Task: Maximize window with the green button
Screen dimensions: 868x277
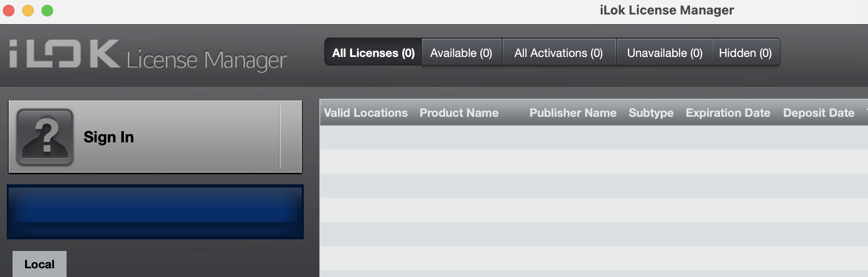Action: pos(47,10)
